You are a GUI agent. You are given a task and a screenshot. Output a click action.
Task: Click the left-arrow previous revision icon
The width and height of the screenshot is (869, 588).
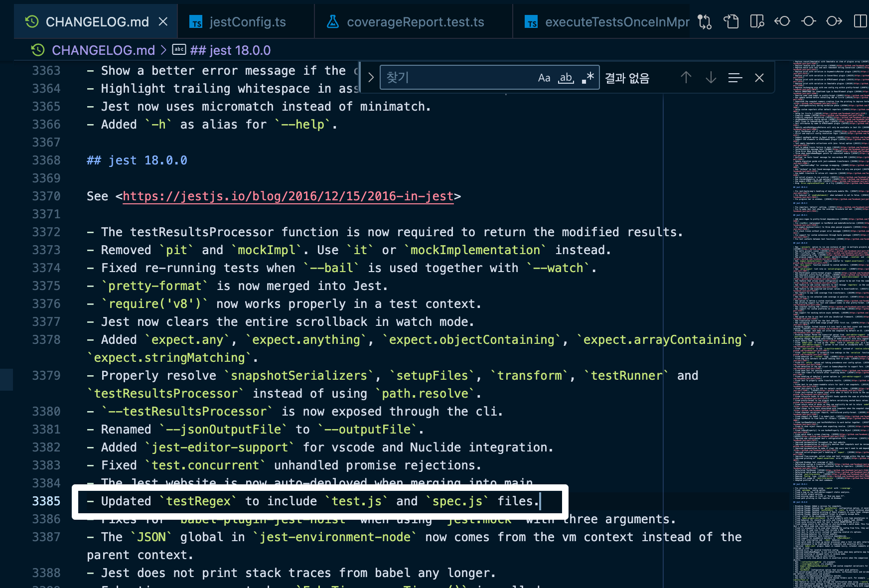tap(782, 21)
